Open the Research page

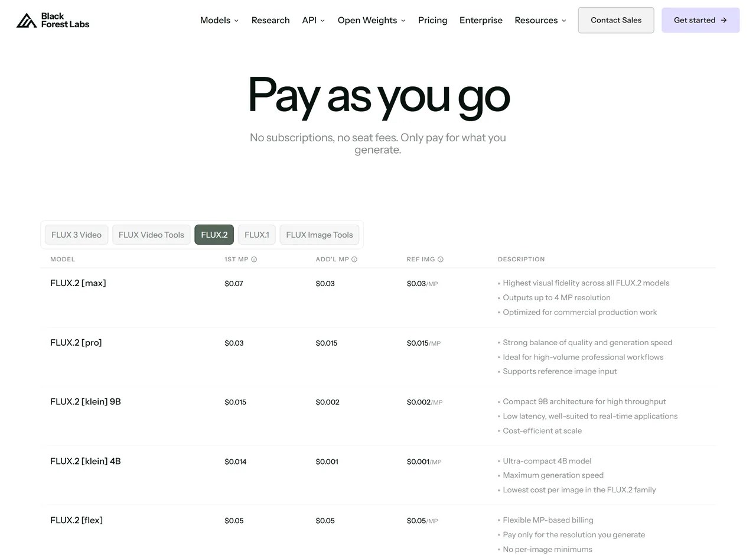click(271, 20)
